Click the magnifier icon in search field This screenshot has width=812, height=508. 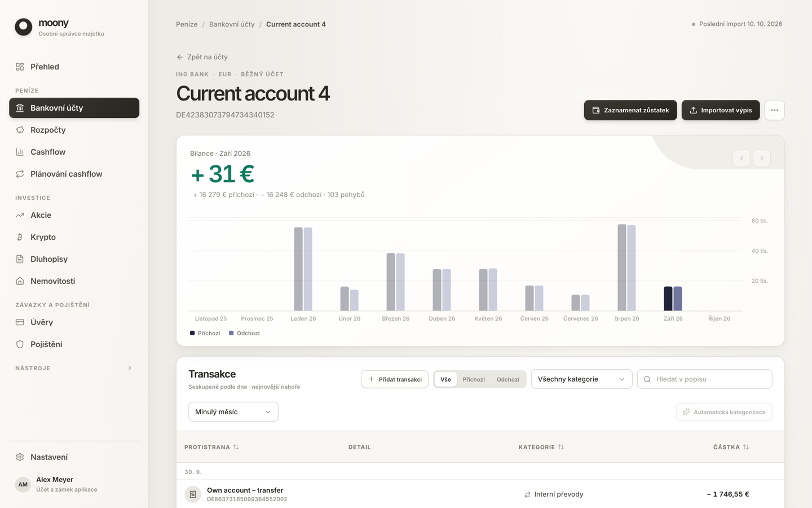click(647, 379)
